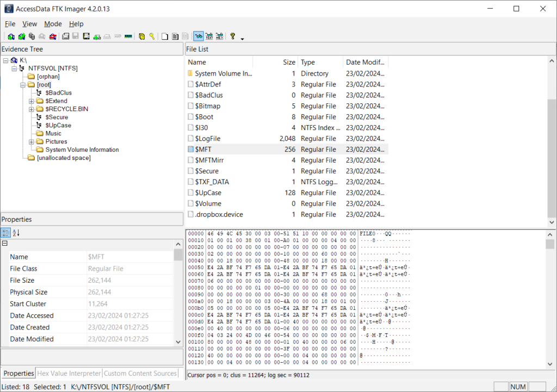Switch to the Custom Content Sources tab
Image resolution: width=557 pixels, height=392 pixels.
pos(140,373)
